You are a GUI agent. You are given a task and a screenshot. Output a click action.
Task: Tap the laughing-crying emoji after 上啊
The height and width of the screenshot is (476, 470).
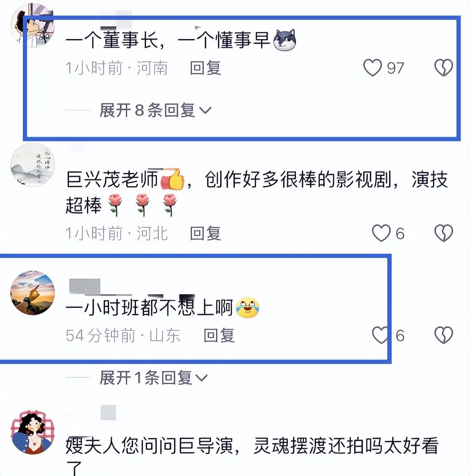pos(247,307)
